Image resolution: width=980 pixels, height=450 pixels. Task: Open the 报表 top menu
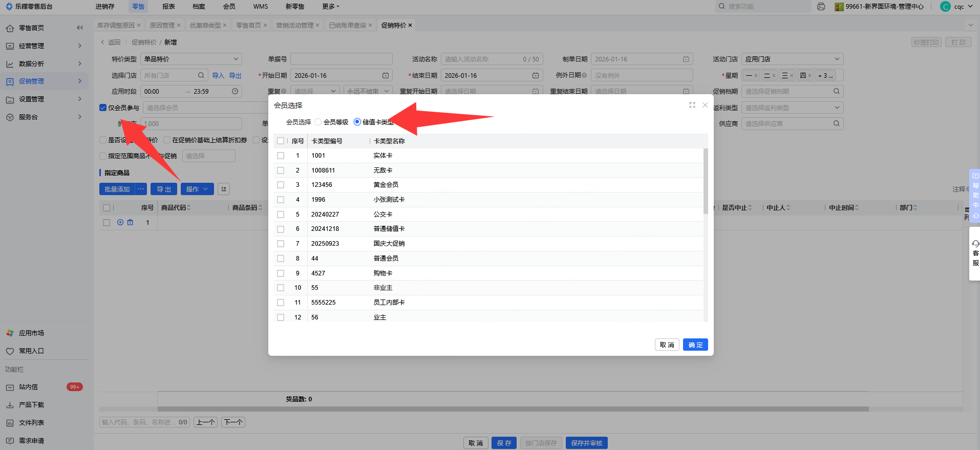[x=168, y=7]
